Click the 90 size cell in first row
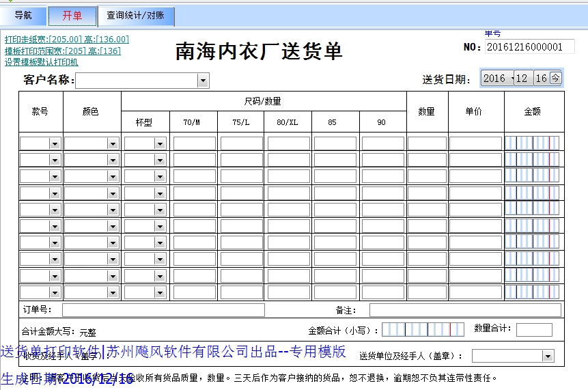 pos(383,143)
